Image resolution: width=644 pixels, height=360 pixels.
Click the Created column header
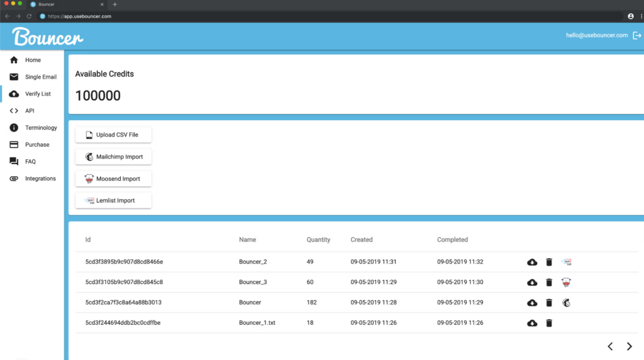pyautogui.click(x=362, y=240)
